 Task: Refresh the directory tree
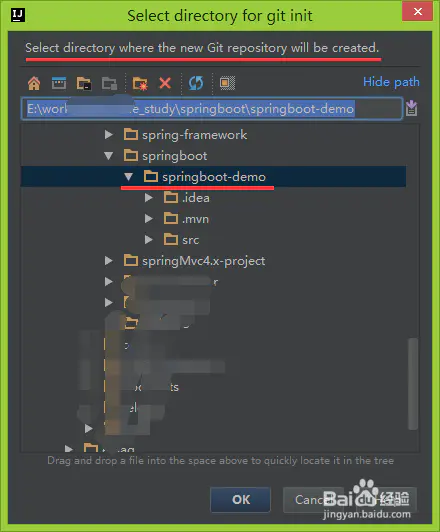pyautogui.click(x=196, y=83)
